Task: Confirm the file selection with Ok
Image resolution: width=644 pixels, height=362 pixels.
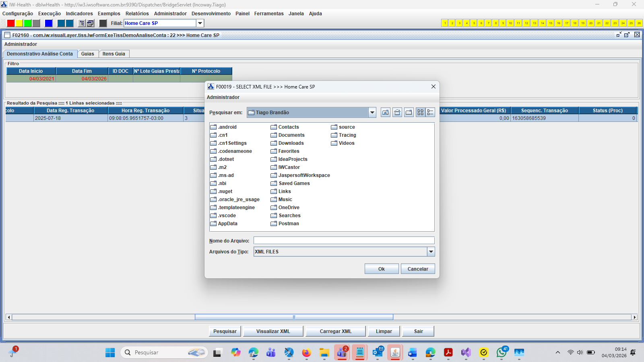Action: [x=381, y=269]
